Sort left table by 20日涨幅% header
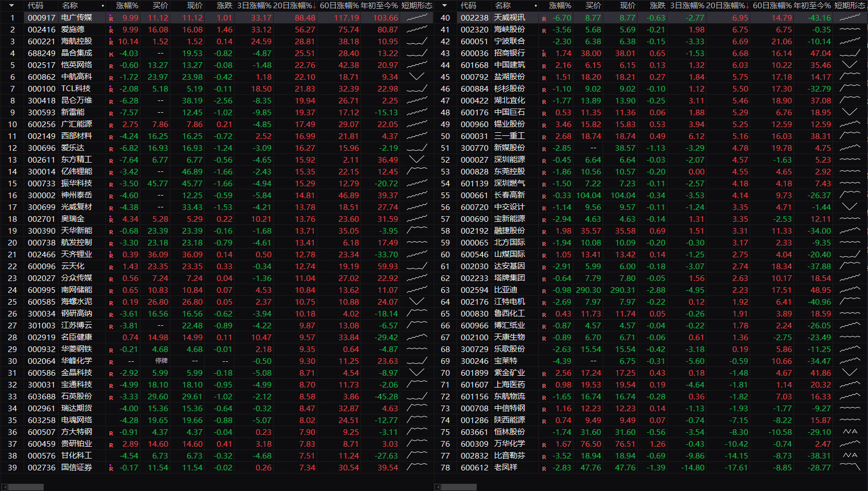Screen dimensions: 868x491 (294, 6)
